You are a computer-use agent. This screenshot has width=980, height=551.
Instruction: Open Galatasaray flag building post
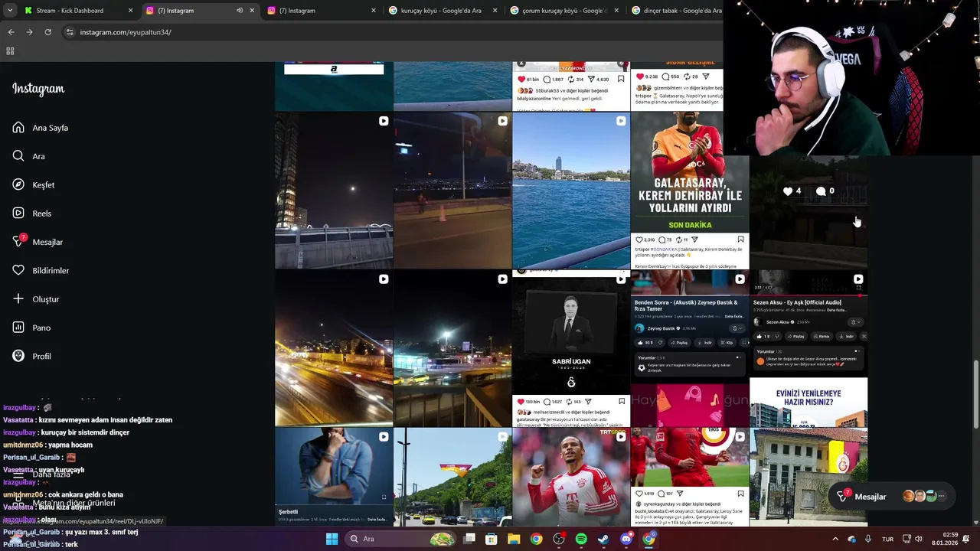point(808,477)
